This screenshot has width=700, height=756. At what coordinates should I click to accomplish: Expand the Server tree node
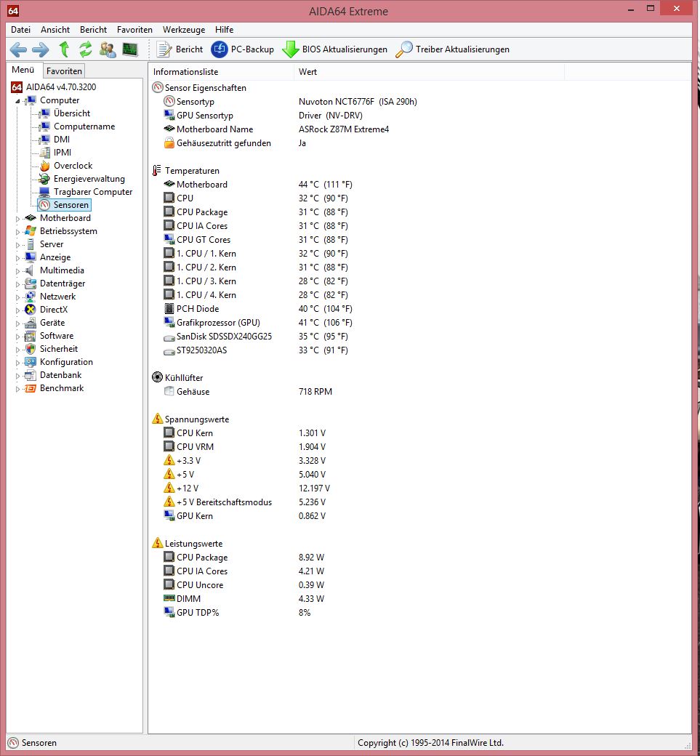[18, 244]
